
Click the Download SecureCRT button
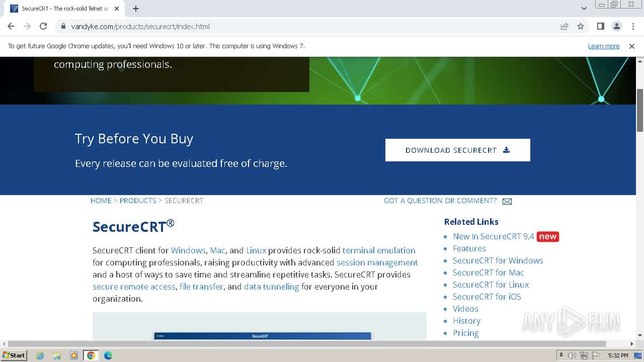point(458,150)
